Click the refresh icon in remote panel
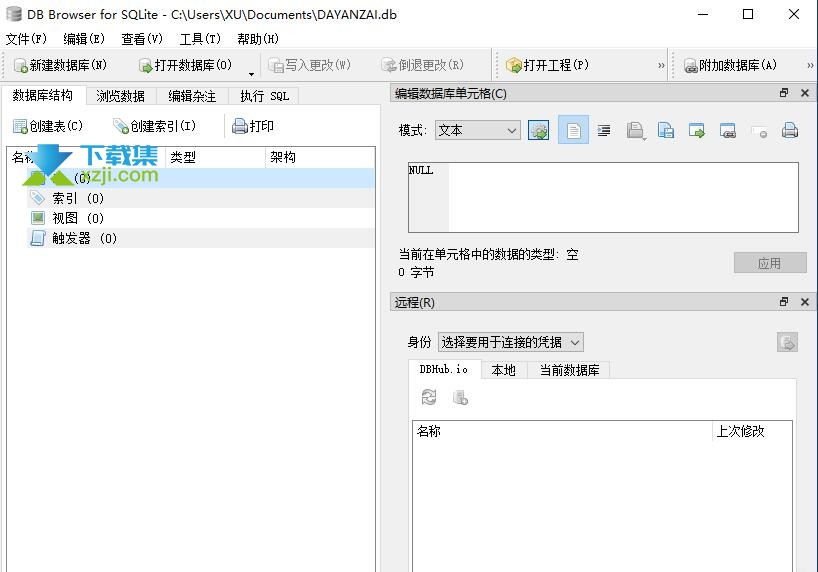Screen dimensions: 818x572 tap(429, 398)
